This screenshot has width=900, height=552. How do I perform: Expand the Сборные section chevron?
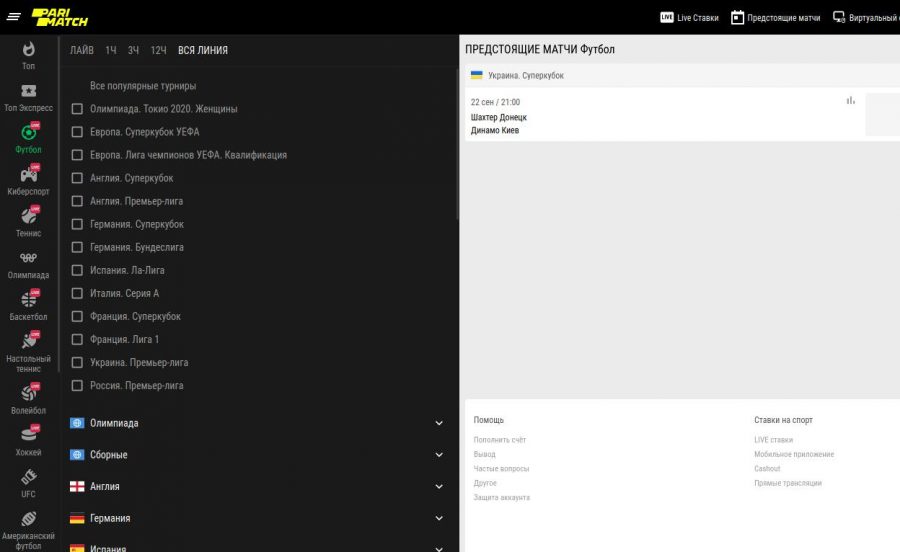click(439, 455)
